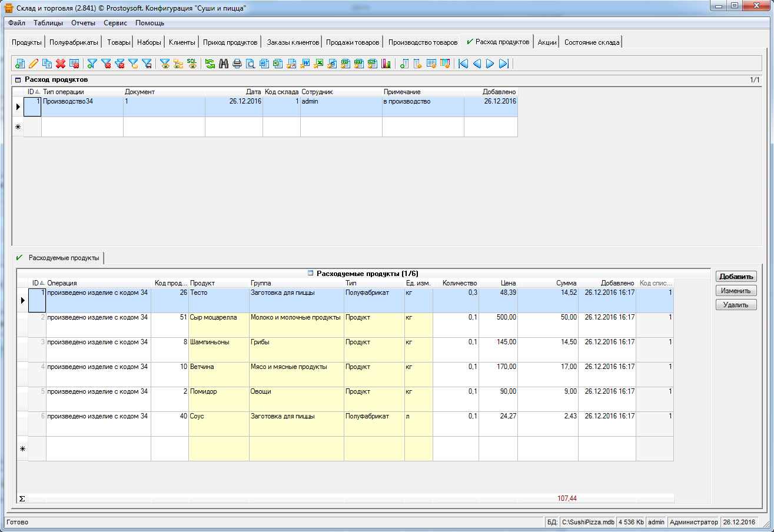Screen dimensions: 774x532
Task: Open the Заказы клиентов tab
Action: 293,42
